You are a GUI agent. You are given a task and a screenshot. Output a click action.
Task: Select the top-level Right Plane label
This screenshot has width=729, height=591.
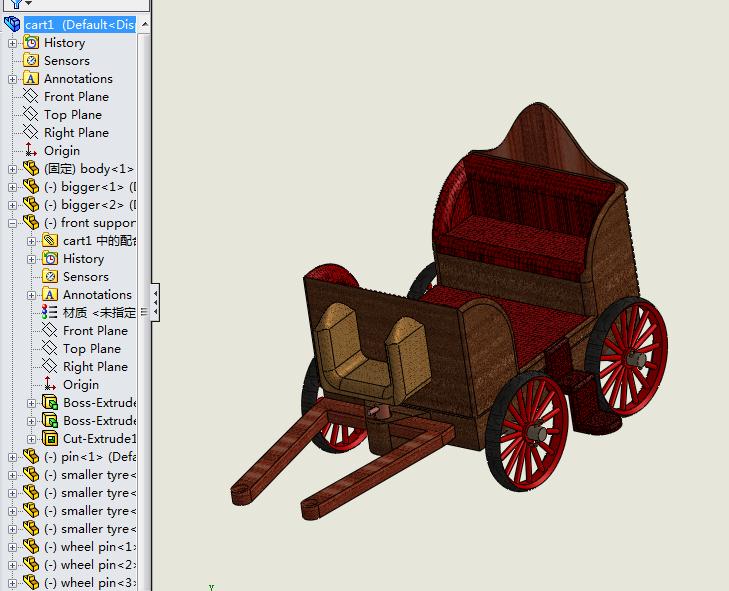(x=76, y=133)
